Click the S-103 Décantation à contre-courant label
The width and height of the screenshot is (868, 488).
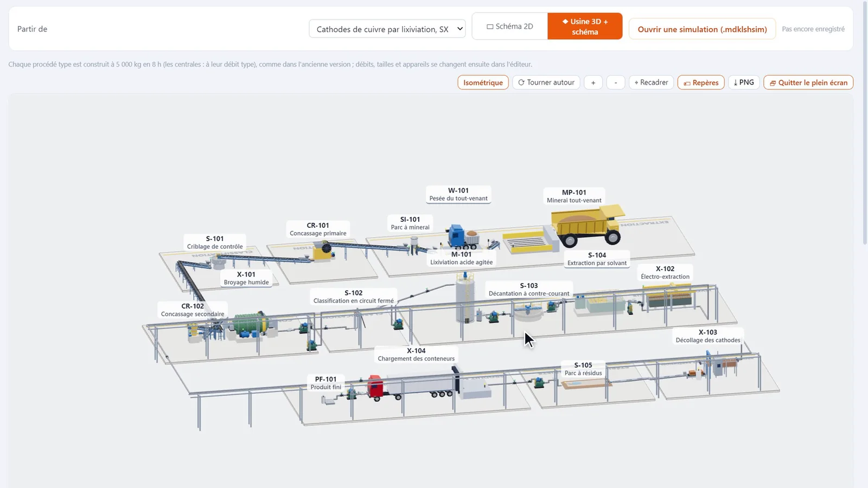tap(529, 289)
